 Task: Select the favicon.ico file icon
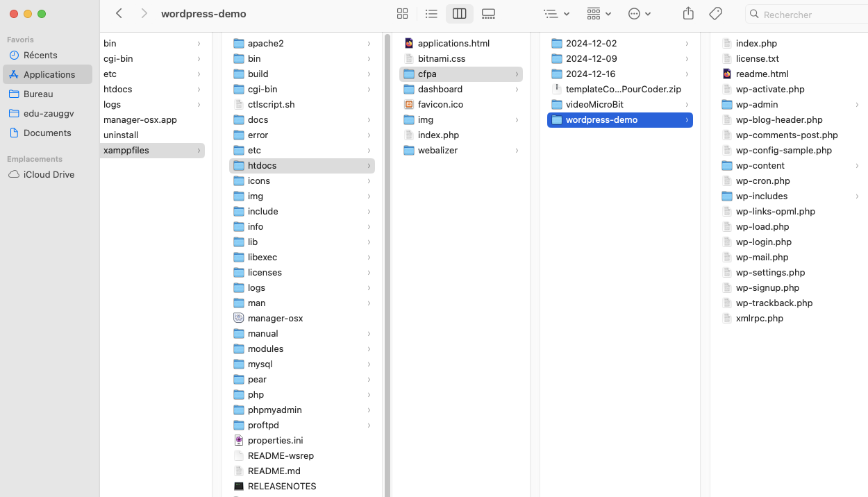(x=409, y=105)
